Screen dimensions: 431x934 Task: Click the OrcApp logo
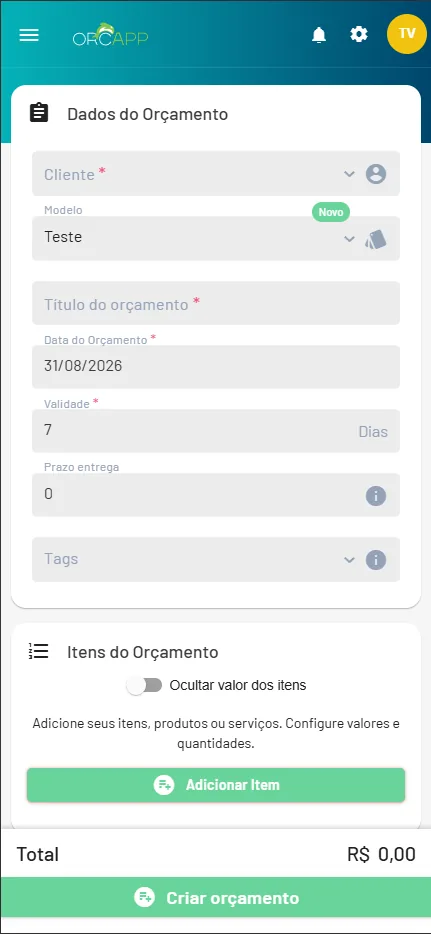[x=111, y=35]
